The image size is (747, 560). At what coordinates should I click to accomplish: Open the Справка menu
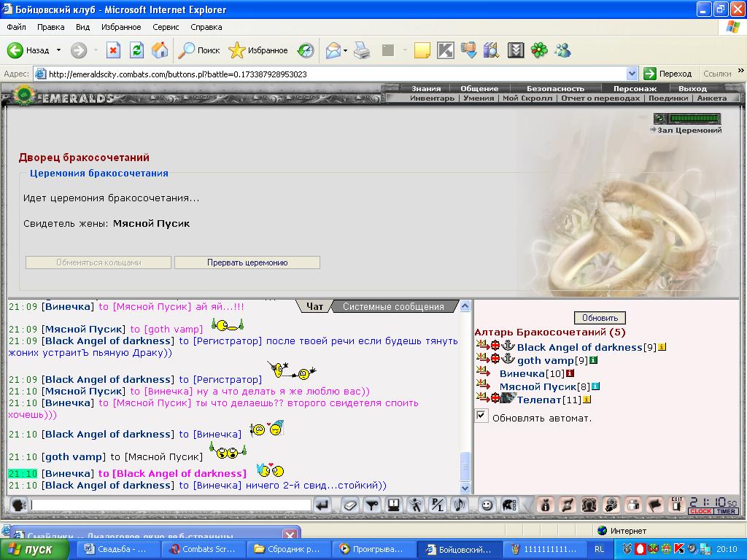206,27
